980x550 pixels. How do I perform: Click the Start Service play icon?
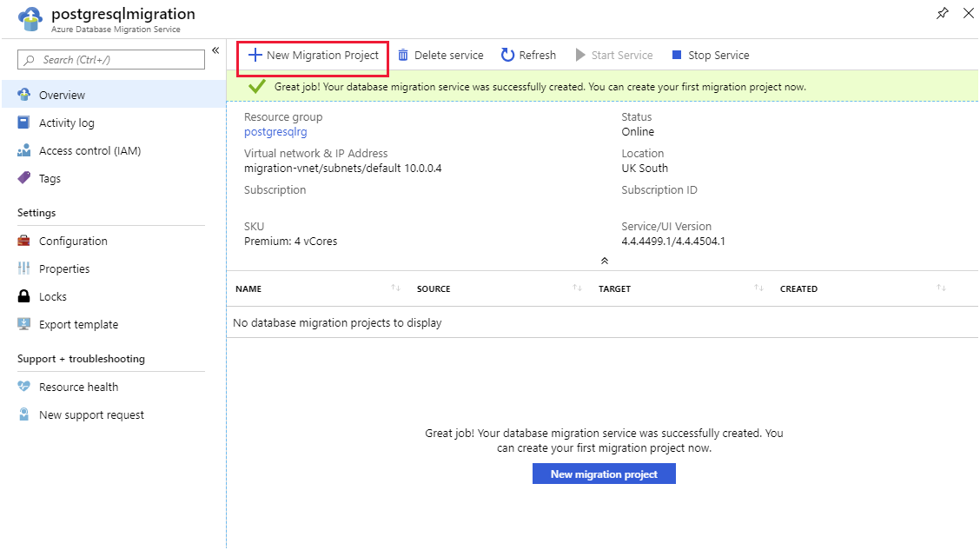(x=580, y=55)
